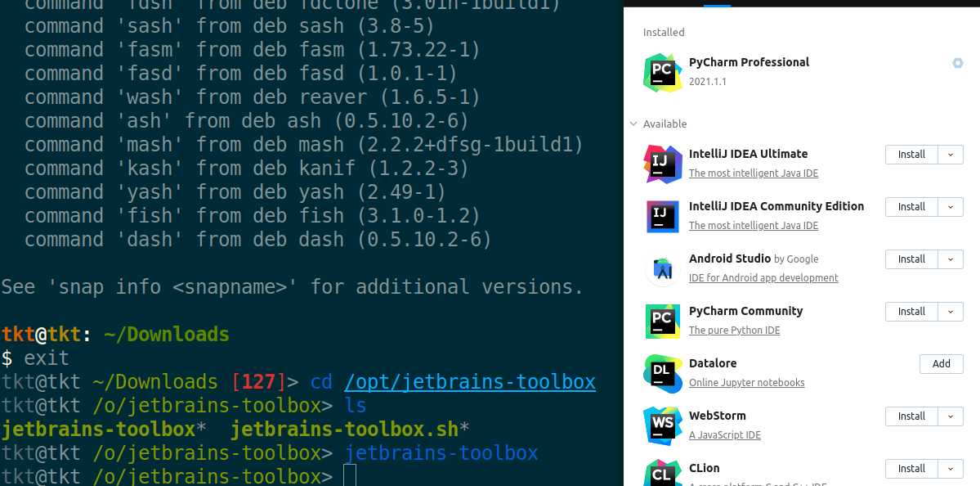This screenshot has width=980, height=486.
Task: Open 'IDE for Android app development' link
Action: pyautogui.click(x=763, y=277)
